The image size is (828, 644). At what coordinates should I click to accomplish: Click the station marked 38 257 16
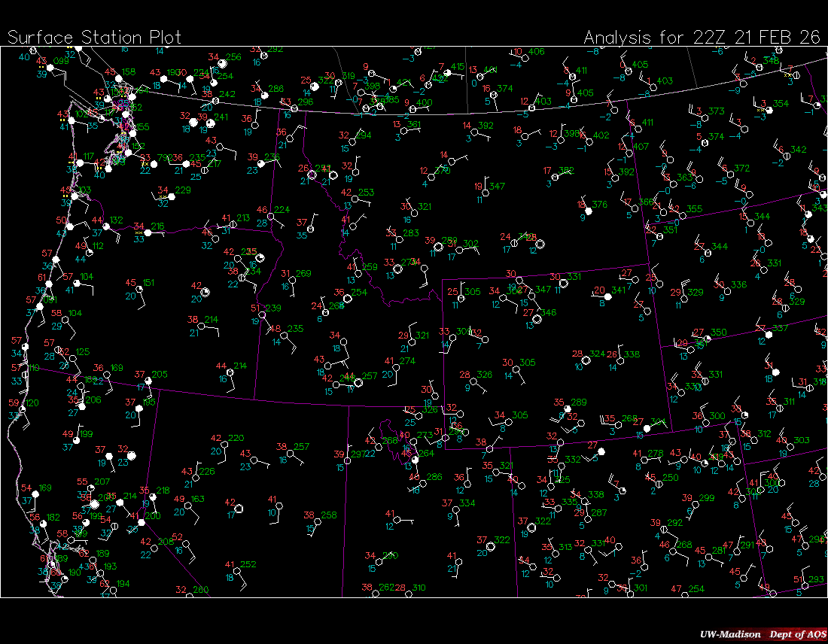(292, 453)
